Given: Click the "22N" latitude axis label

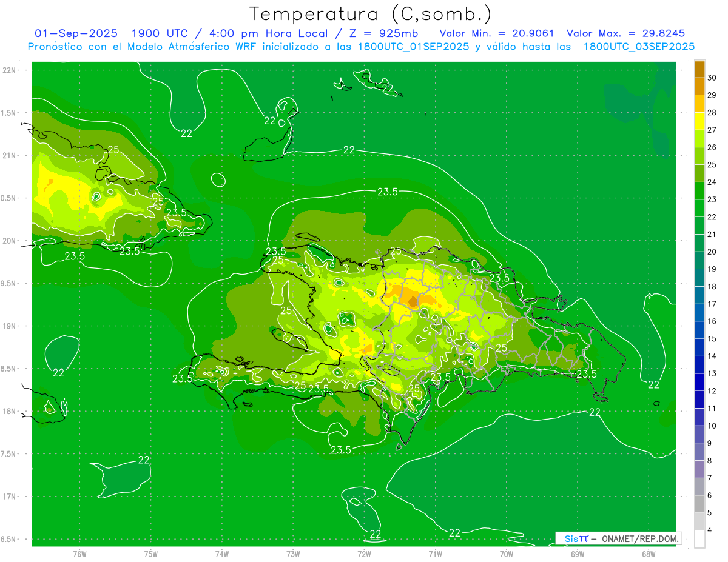Looking at the screenshot, I should pos(10,70).
